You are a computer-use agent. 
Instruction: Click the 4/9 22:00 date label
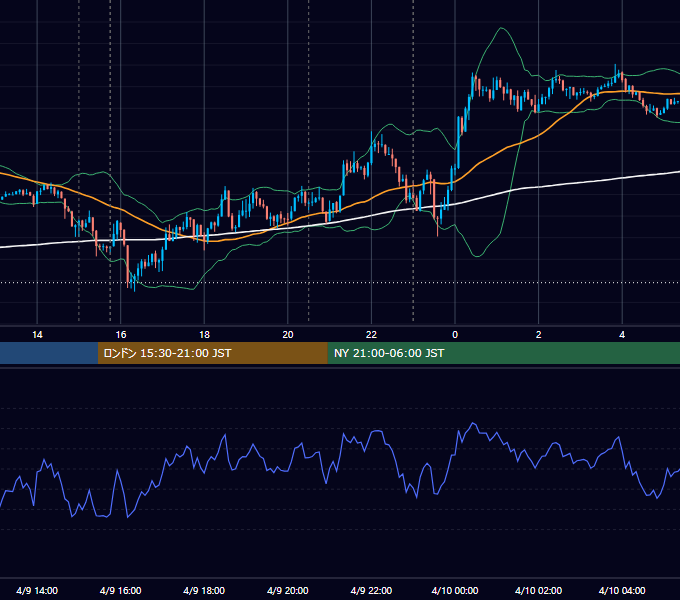point(371,590)
